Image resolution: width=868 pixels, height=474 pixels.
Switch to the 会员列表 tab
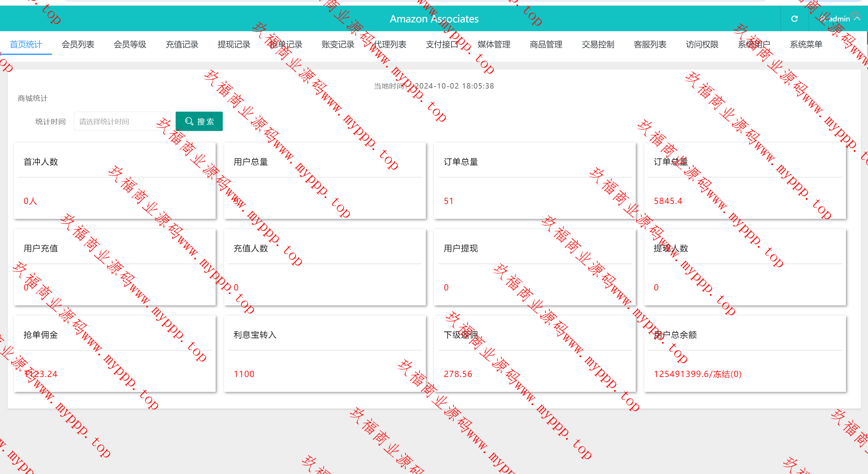(x=78, y=44)
